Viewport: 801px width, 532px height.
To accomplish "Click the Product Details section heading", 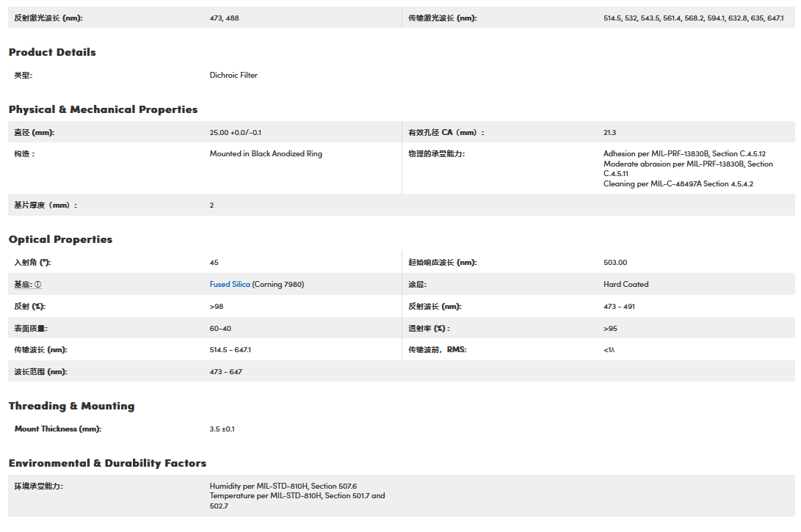I will point(52,52).
